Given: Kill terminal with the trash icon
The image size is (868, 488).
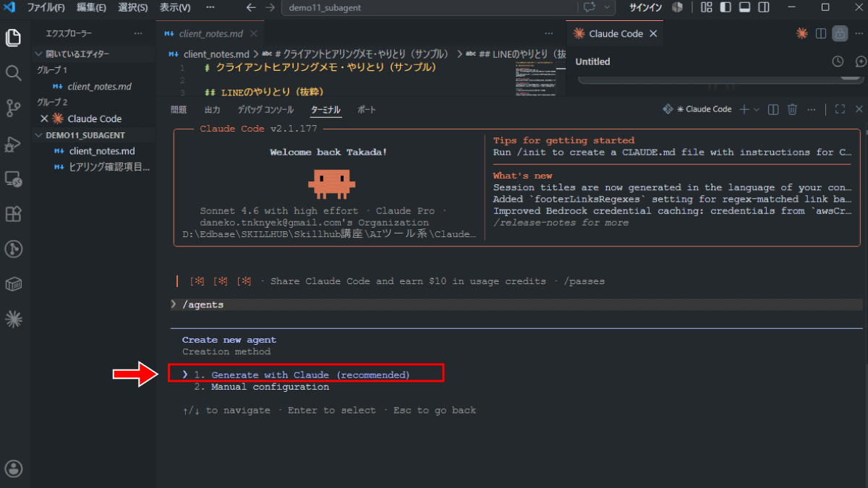Looking at the screenshot, I should (x=792, y=109).
